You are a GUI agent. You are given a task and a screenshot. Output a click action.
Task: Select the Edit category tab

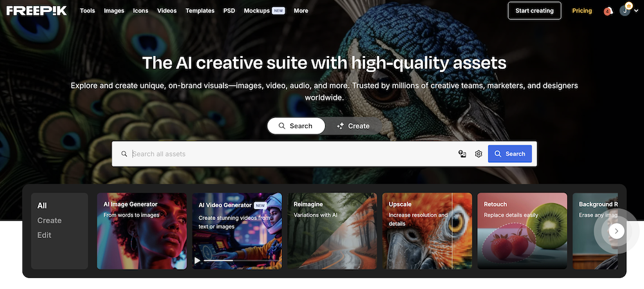coord(44,235)
